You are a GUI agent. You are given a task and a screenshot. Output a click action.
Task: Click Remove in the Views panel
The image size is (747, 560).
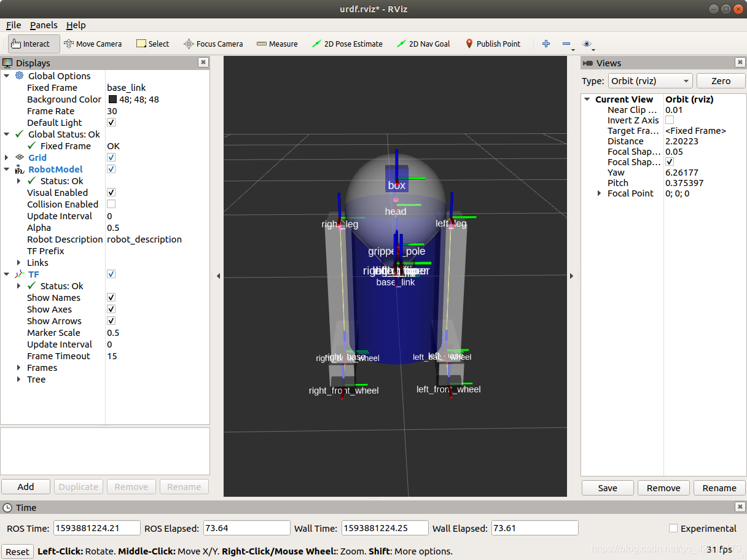(x=663, y=488)
